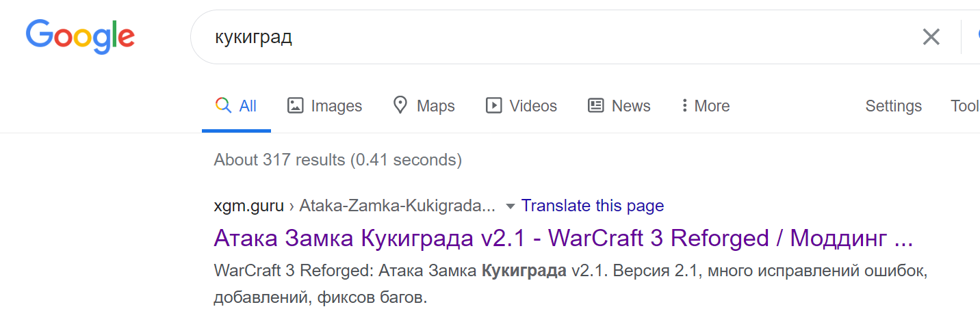
Task: Click into the search field containing кукиград
Action: 547,37
